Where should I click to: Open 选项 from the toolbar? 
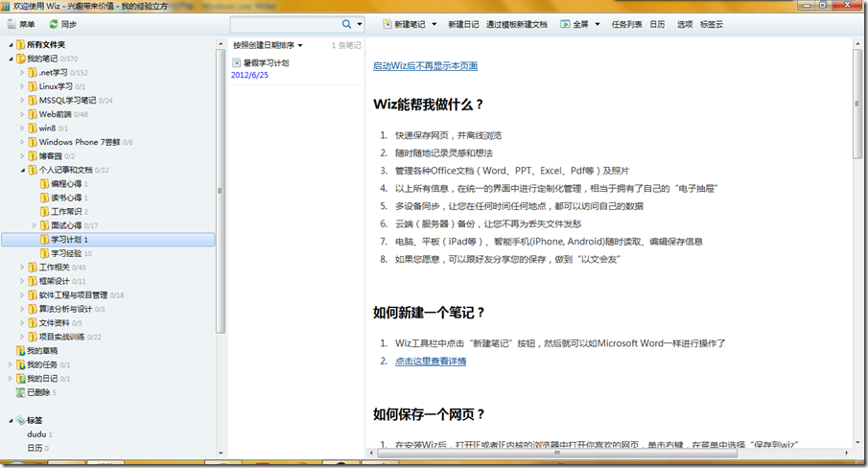point(685,24)
